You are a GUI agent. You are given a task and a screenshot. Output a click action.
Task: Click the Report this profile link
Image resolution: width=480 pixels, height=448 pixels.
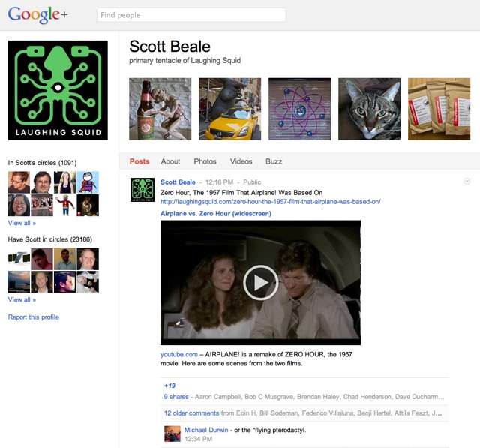33,317
